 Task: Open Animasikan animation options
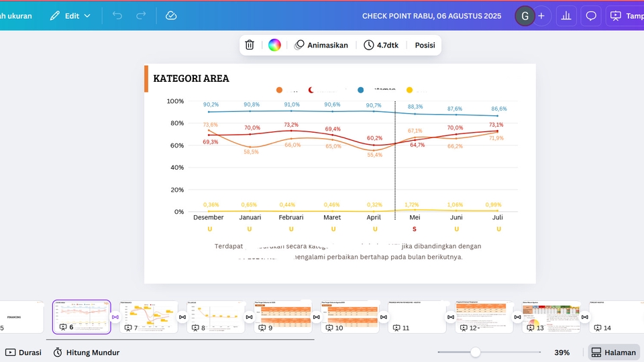[x=321, y=45]
